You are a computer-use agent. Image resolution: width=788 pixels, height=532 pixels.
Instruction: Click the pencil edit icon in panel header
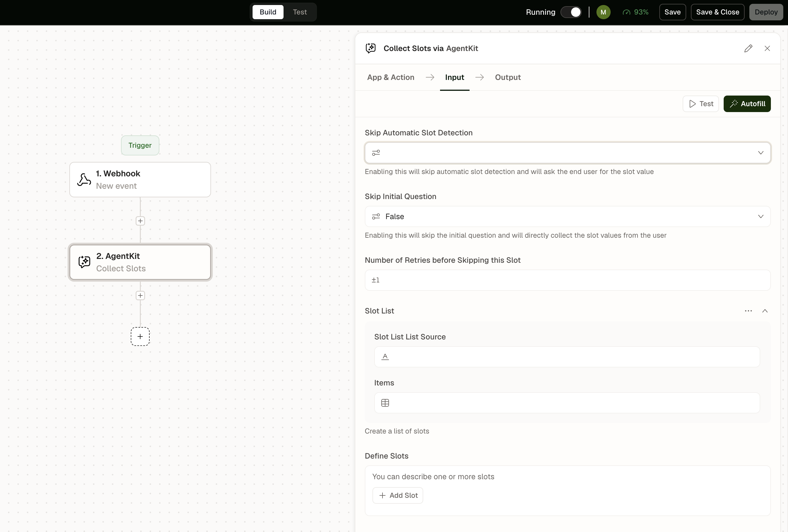pyautogui.click(x=748, y=48)
